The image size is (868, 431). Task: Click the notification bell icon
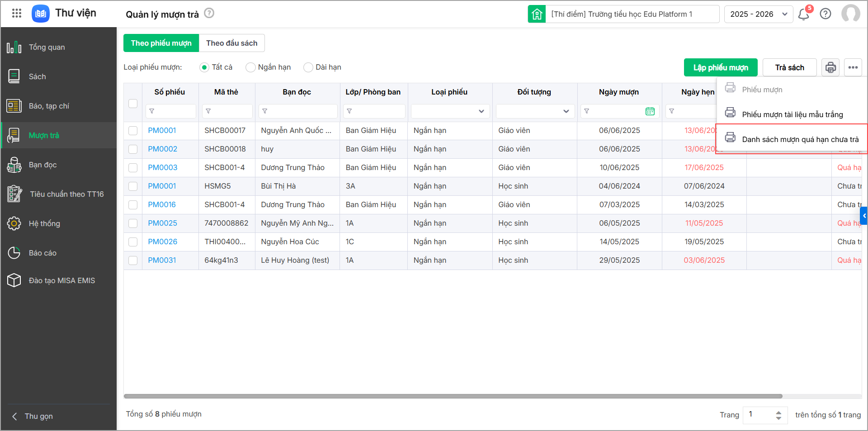pyautogui.click(x=803, y=14)
